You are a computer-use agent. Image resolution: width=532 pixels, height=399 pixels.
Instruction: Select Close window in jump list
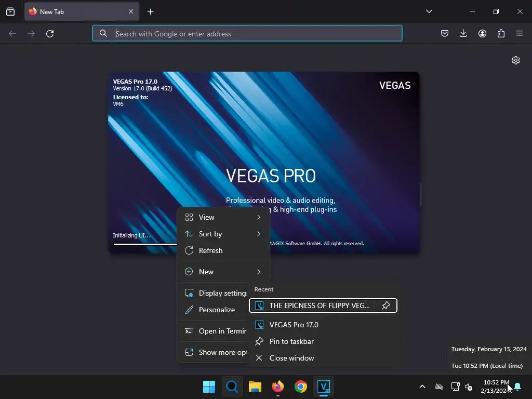pyautogui.click(x=323, y=358)
